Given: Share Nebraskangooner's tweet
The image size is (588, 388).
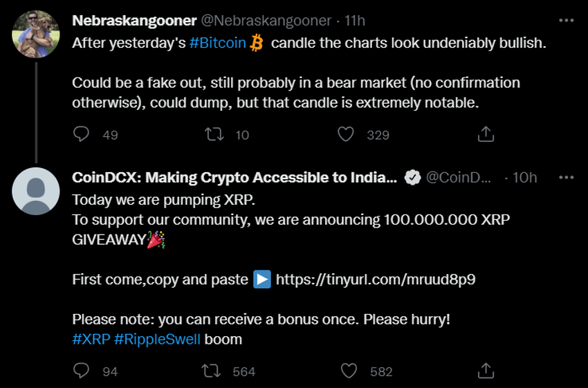Looking at the screenshot, I should (486, 134).
